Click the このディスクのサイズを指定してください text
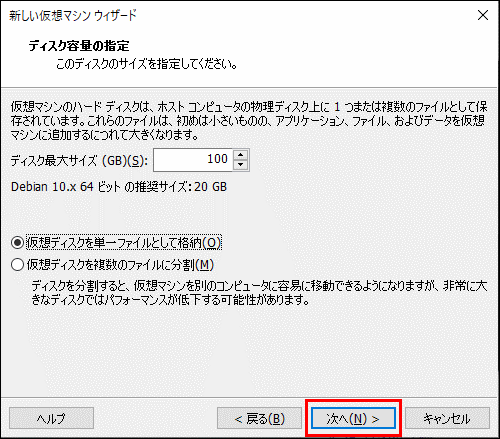The image size is (500, 439). click(147, 64)
